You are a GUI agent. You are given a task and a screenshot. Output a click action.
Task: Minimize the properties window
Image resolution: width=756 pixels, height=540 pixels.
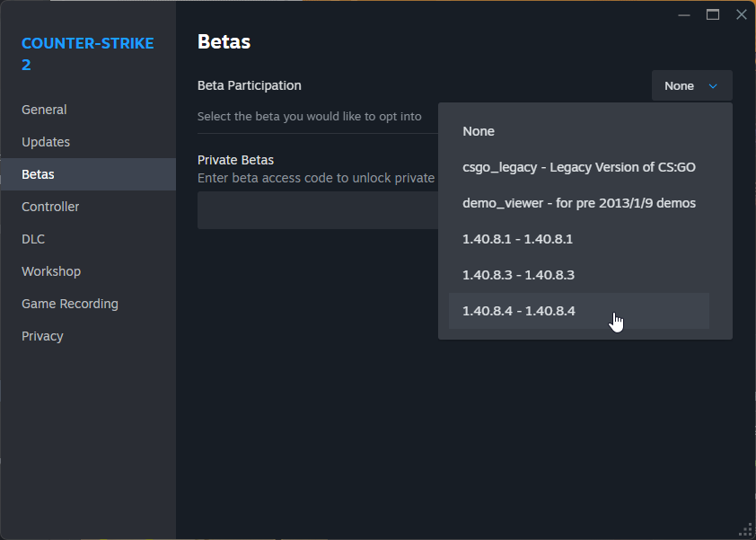pyautogui.click(x=684, y=14)
